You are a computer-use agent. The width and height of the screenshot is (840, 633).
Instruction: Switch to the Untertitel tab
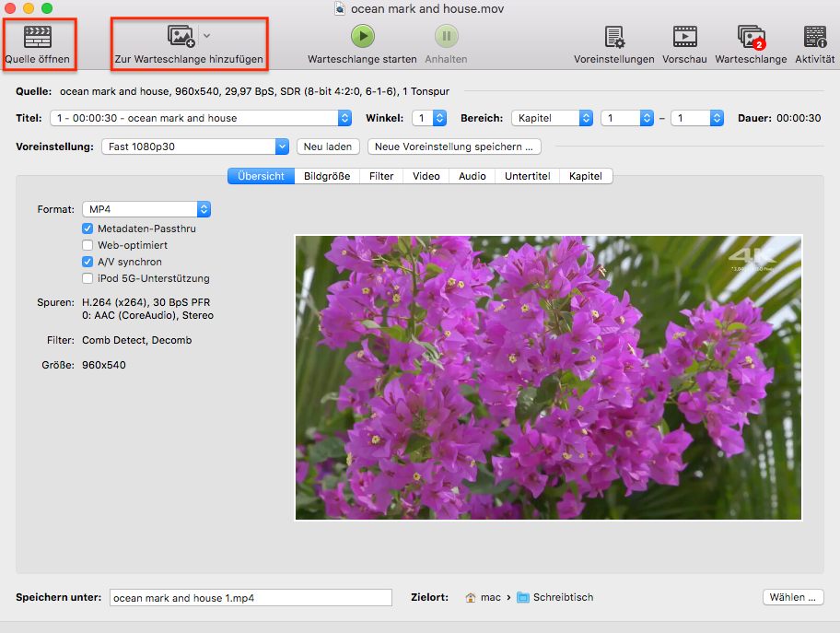pos(527,176)
